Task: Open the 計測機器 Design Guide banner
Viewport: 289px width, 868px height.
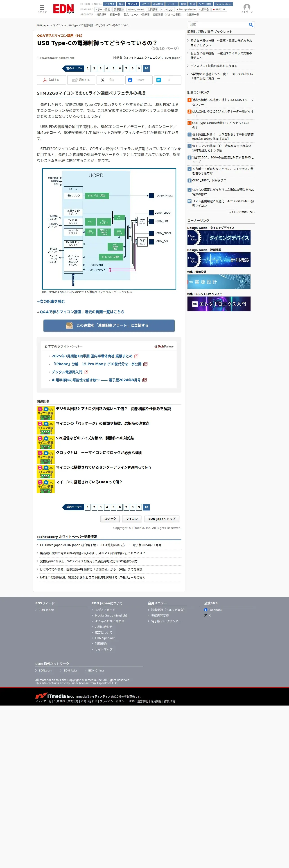Action: tap(219, 260)
